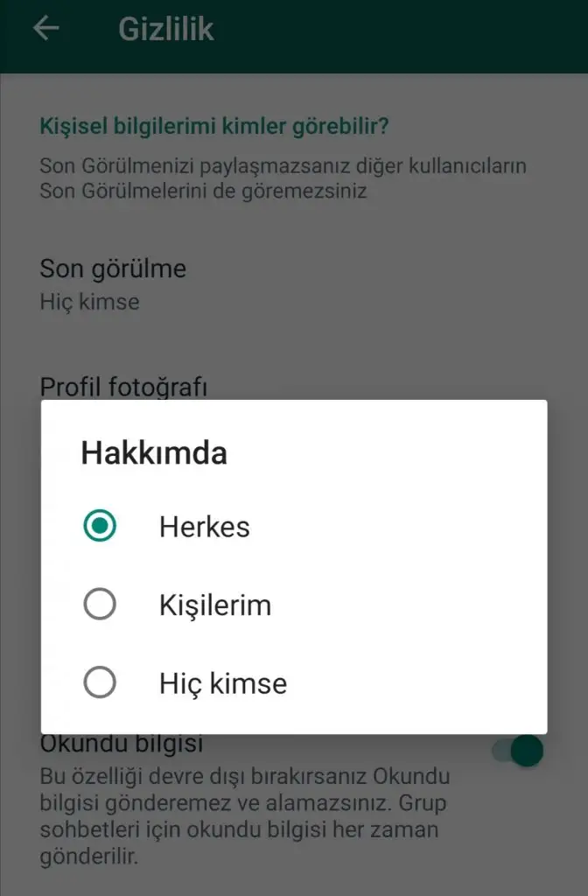Click the Okundu bilgisi label
This screenshot has width=588, height=896.
pos(122,745)
